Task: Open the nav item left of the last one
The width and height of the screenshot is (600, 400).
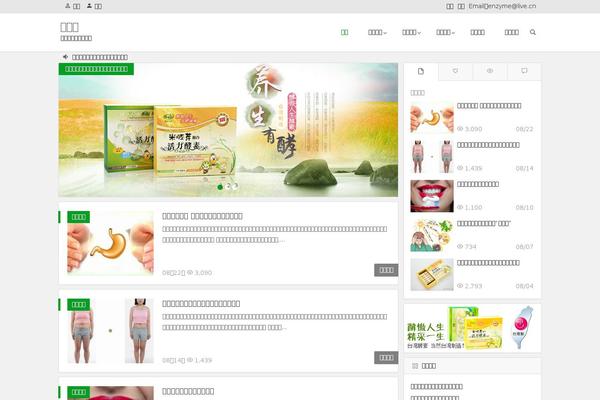Action: pos(478,32)
